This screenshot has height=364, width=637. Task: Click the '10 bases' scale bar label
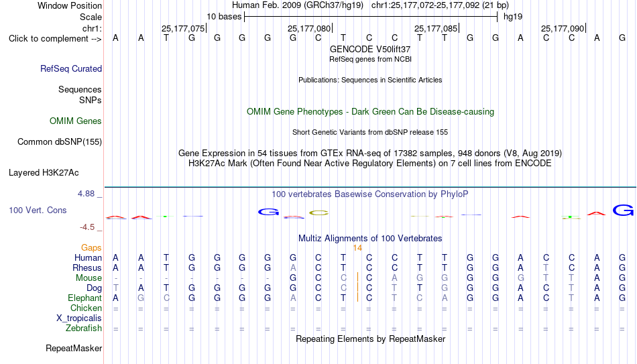(224, 17)
